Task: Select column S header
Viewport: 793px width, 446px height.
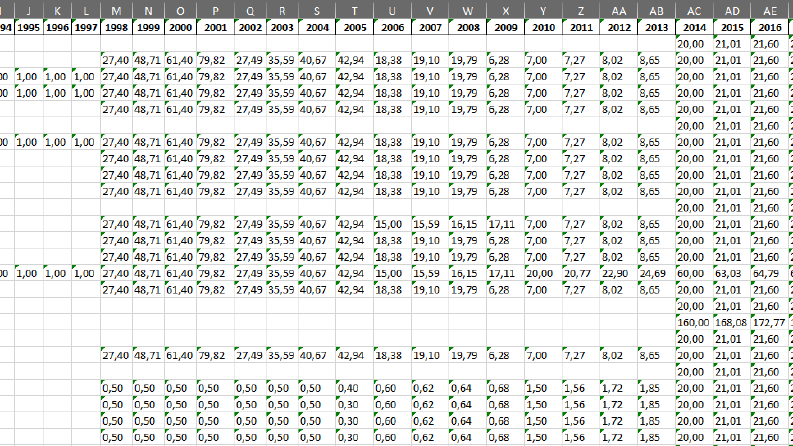Action: (317, 11)
